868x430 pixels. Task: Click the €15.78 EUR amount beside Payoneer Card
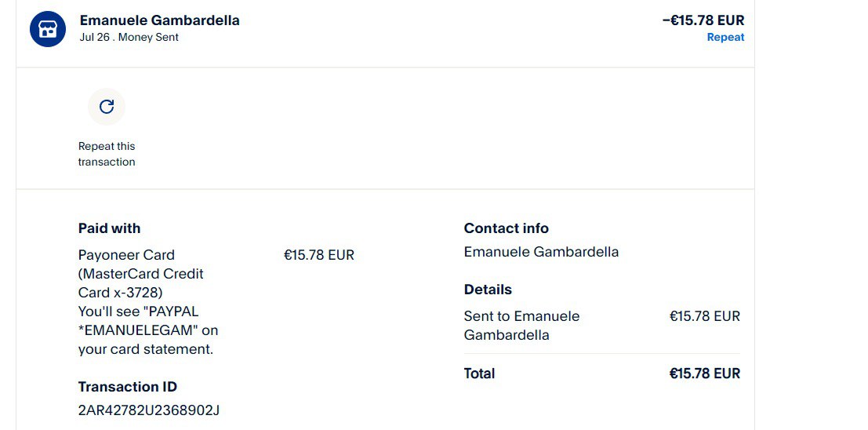point(319,255)
